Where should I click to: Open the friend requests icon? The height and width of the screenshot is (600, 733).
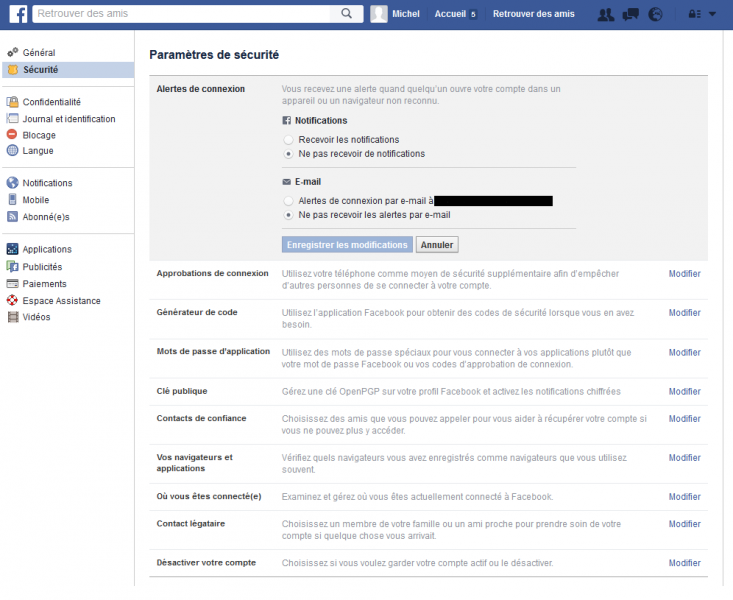point(605,14)
